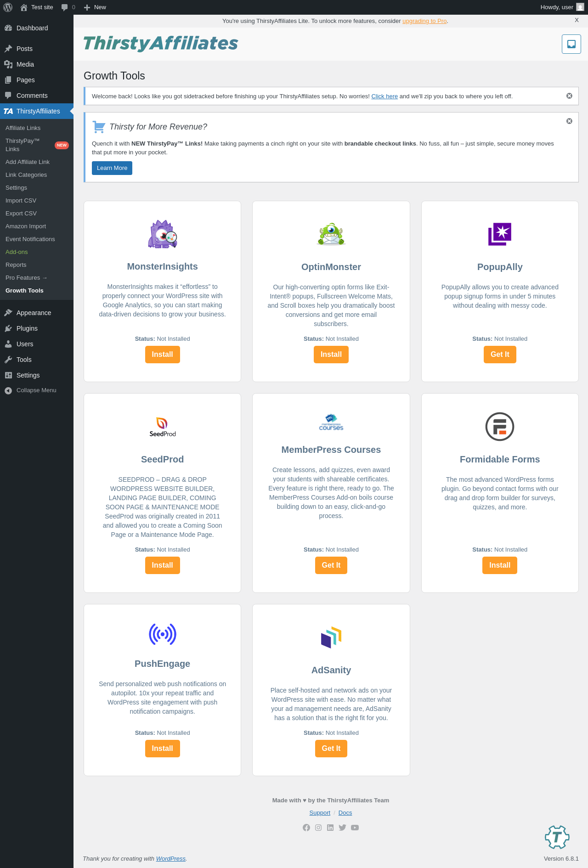Viewport: 588px width, 868px height.
Task: Click the 'Click here' setup link
Action: click(x=384, y=96)
